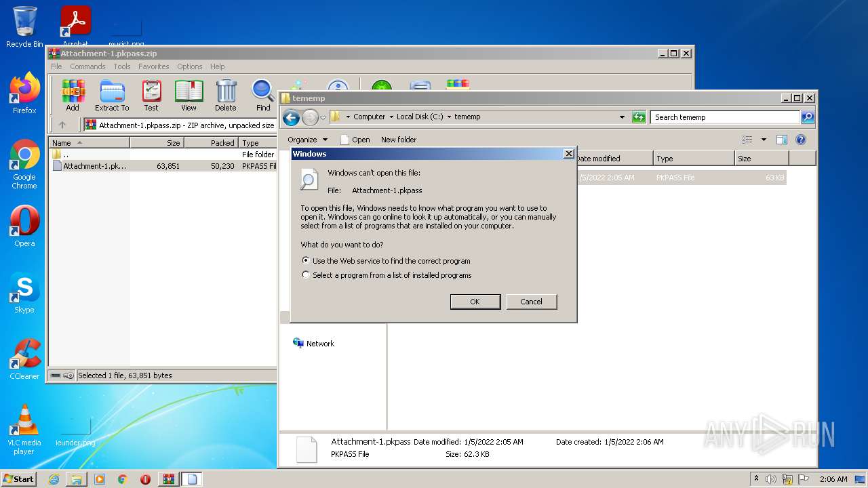Image resolution: width=868 pixels, height=488 pixels.
Task: Click the Forward arrow in tememp Explorer
Action: coord(310,117)
